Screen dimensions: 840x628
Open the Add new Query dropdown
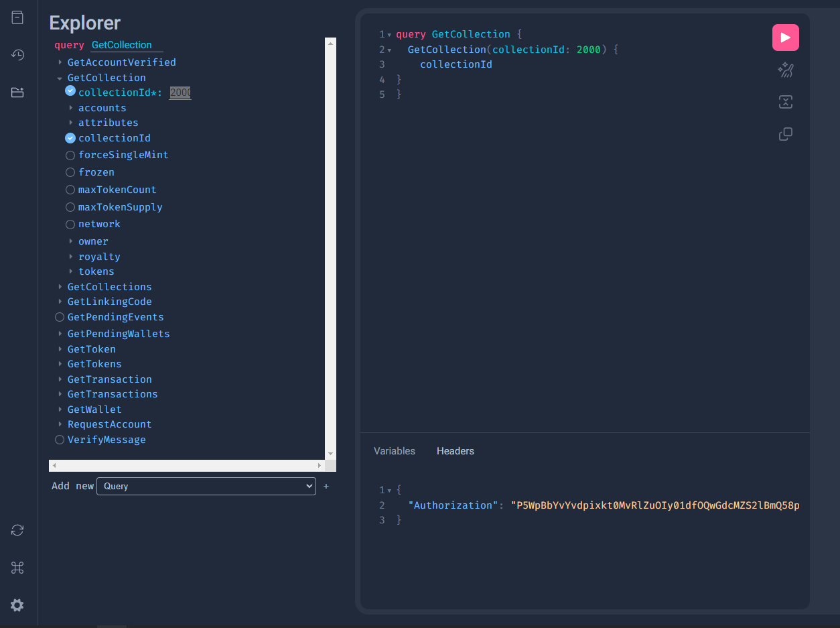pyautogui.click(x=206, y=486)
